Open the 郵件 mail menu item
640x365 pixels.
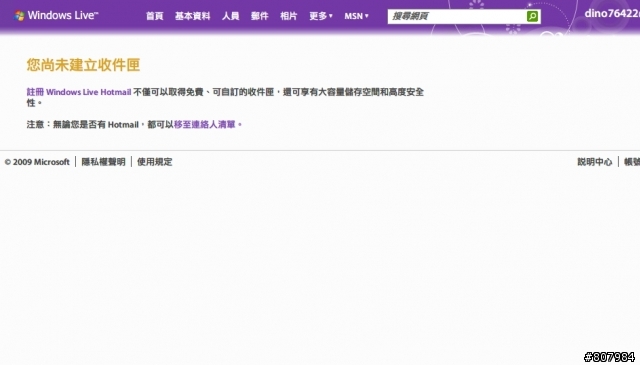[260, 16]
